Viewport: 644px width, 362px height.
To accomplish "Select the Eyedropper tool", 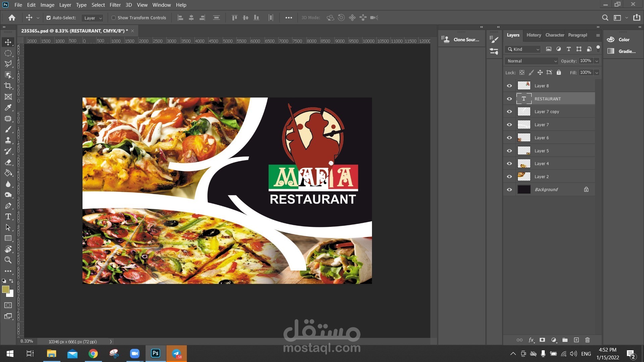I will point(8,108).
